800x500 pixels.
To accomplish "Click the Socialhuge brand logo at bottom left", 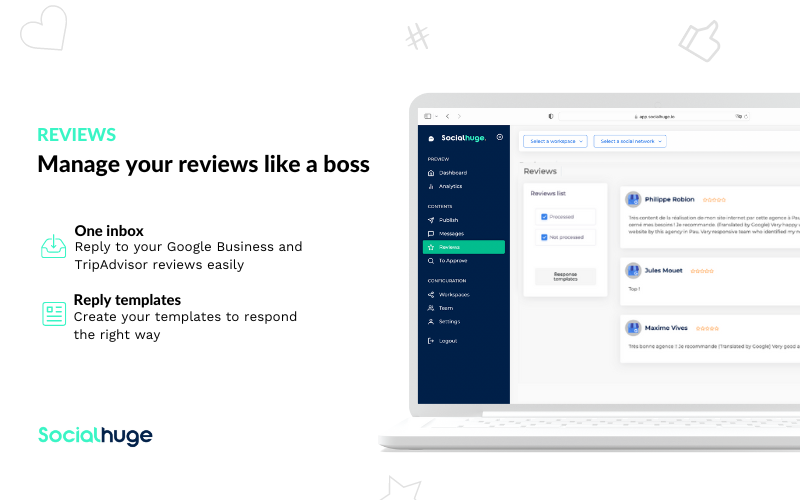I will click(x=95, y=436).
